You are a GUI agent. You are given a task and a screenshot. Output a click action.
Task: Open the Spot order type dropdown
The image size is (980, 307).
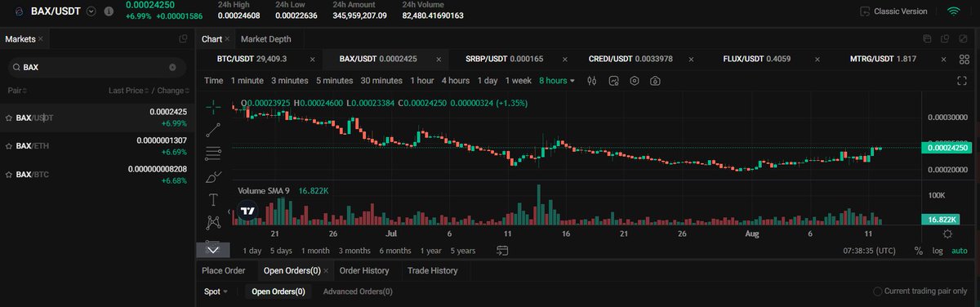pos(216,291)
